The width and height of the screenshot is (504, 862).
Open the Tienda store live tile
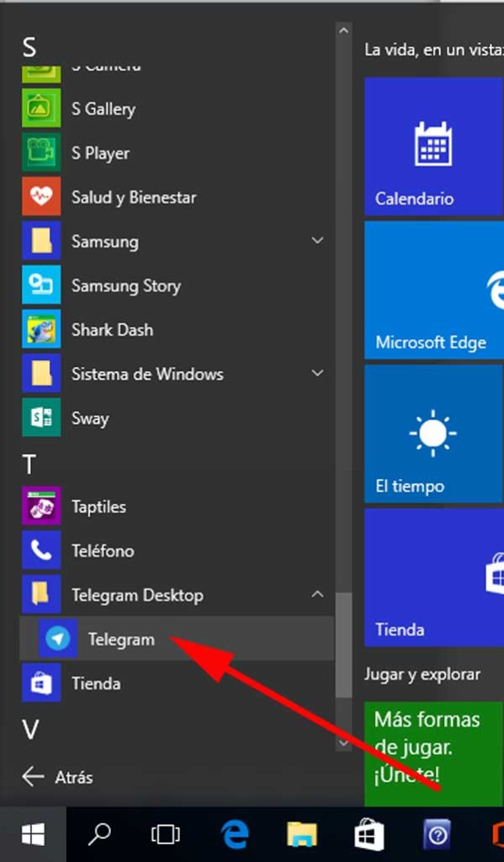[434, 577]
